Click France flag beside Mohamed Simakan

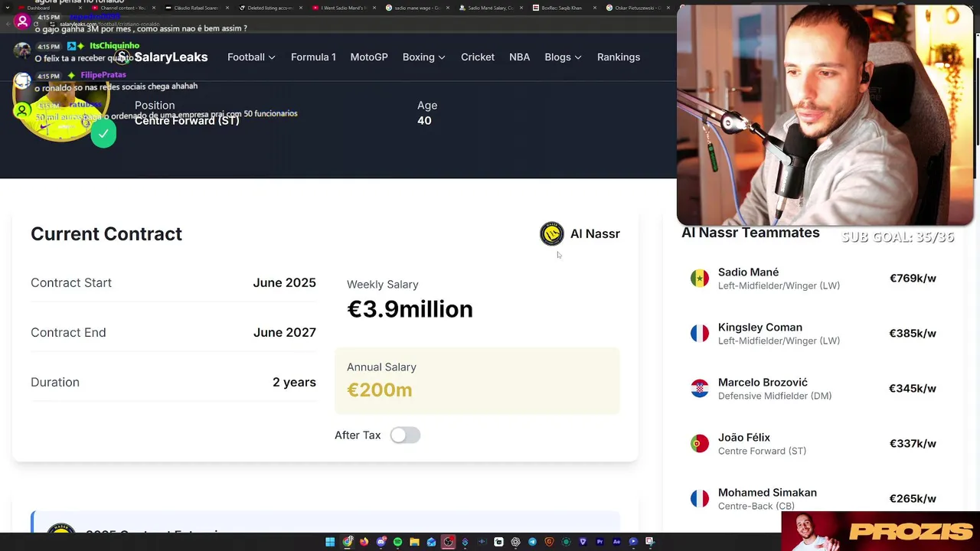(x=700, y=498)
